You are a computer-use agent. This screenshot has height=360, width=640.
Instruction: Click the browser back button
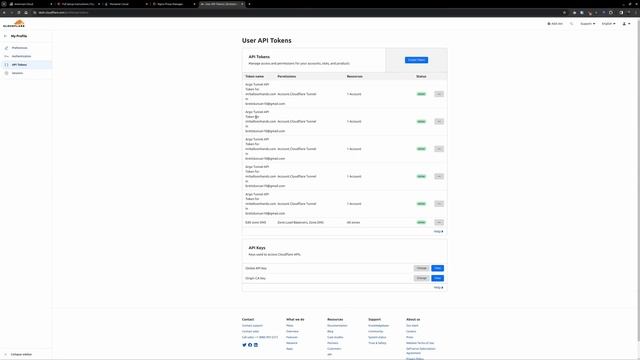4,13
